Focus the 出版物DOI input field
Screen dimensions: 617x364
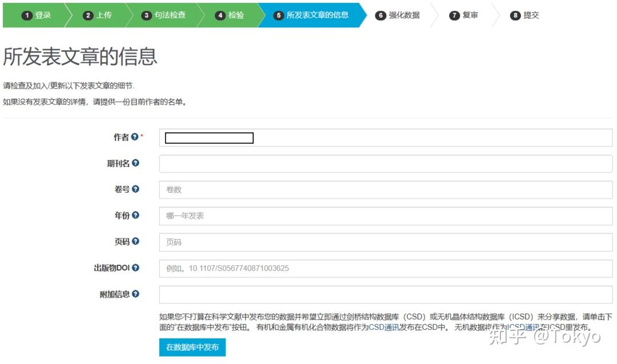386,269
